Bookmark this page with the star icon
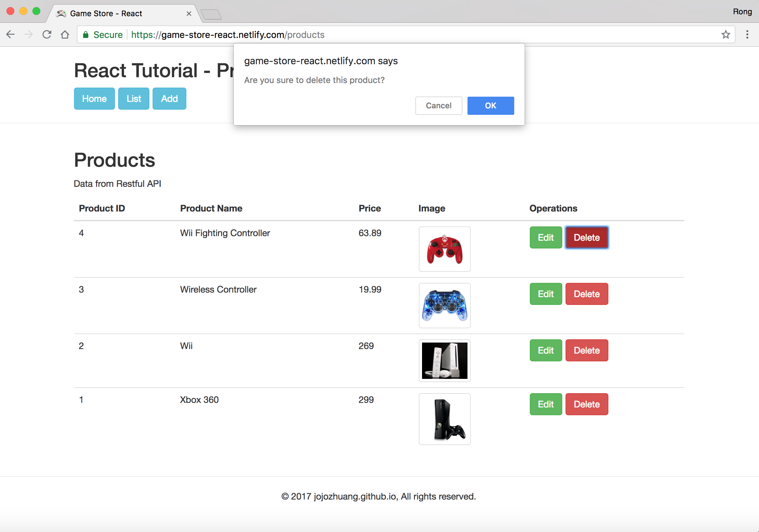This screenshot has height=532, width=759. point(726,34)
